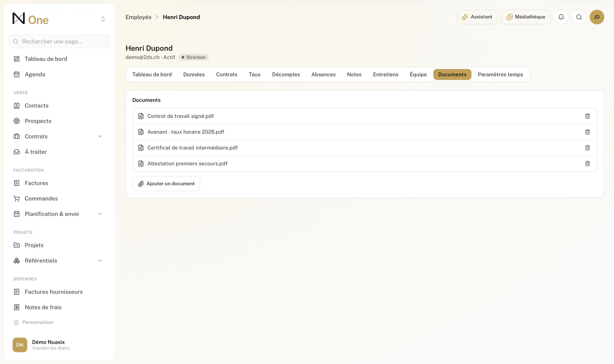Open the workspace switcher arrows beside One

pos(103,19)
